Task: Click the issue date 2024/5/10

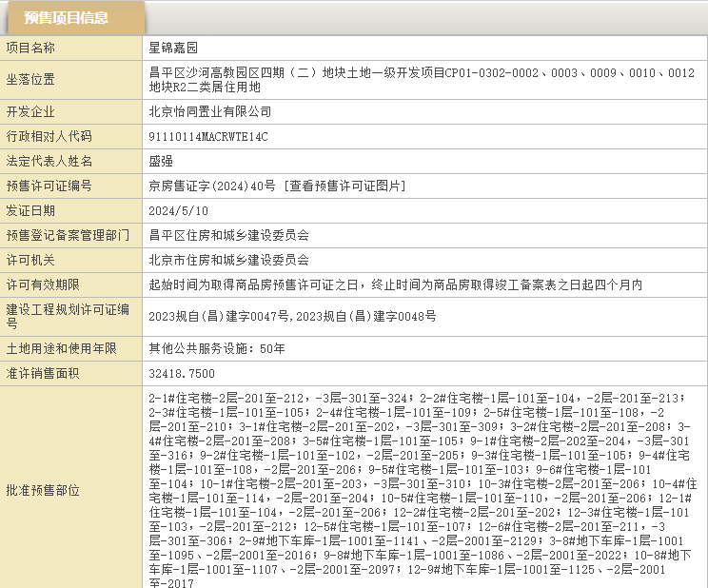Action: click(x=178, y=211)
